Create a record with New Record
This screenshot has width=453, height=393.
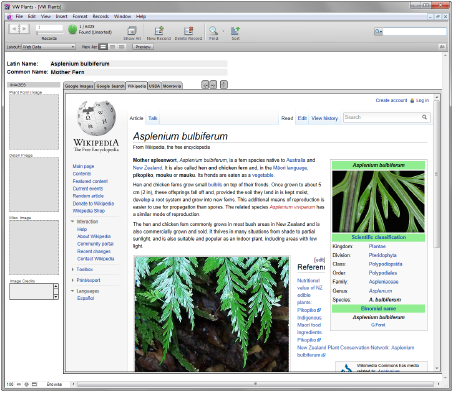pos(159,31)
